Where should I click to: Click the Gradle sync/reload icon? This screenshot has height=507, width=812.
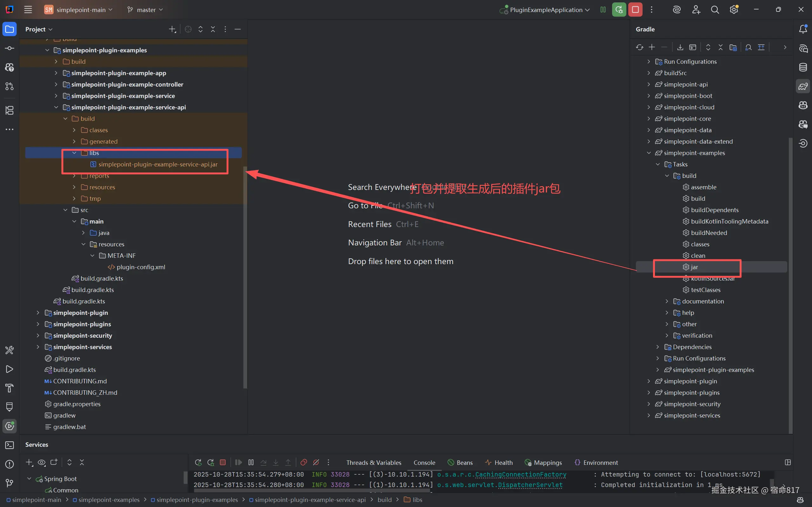tap(639, 47)
